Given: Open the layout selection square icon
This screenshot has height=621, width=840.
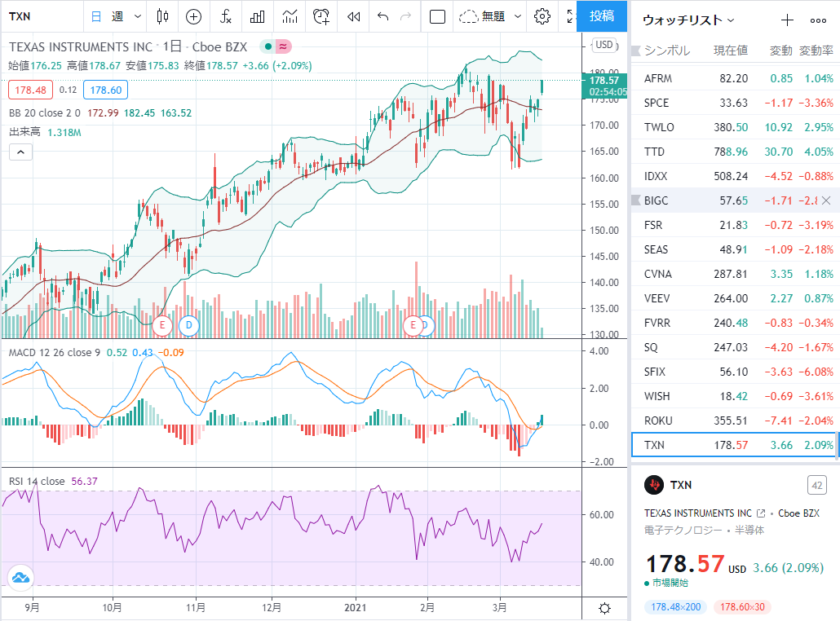Looking at the screenshot, I should pyautogui.click(x=438, y=16).
